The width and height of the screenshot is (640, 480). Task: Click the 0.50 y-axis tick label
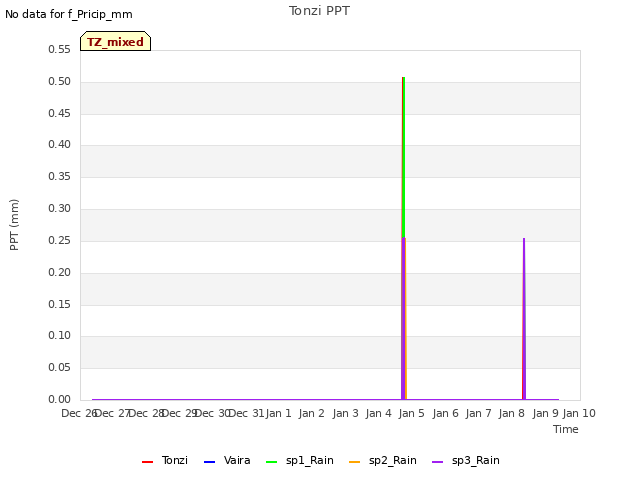click(60, 81)
